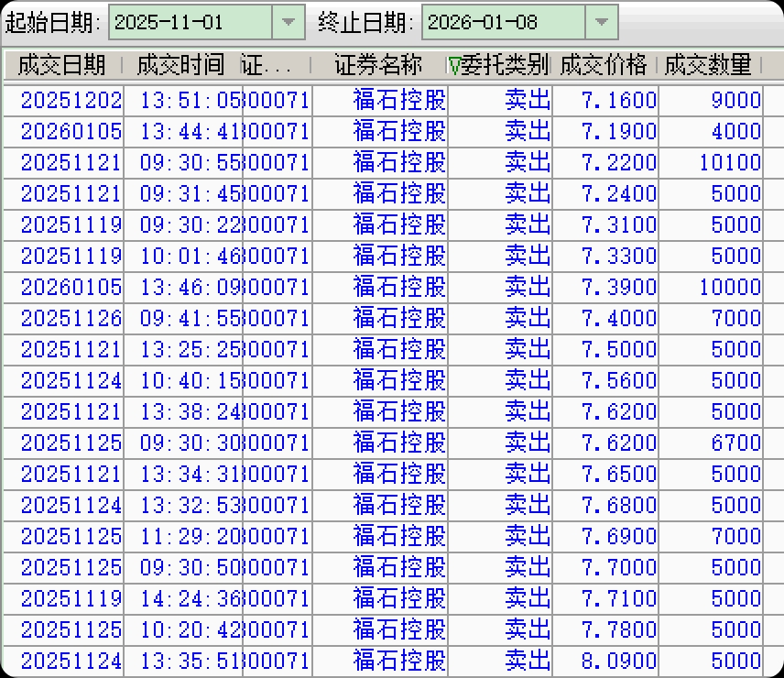Select price cell 7.4000

click(605, 319)
